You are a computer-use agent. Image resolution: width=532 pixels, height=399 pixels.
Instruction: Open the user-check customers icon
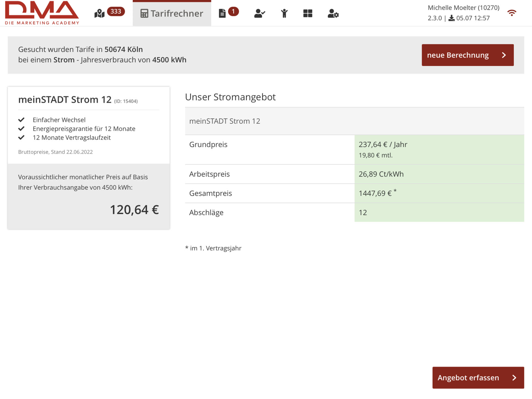coord(259,13)
